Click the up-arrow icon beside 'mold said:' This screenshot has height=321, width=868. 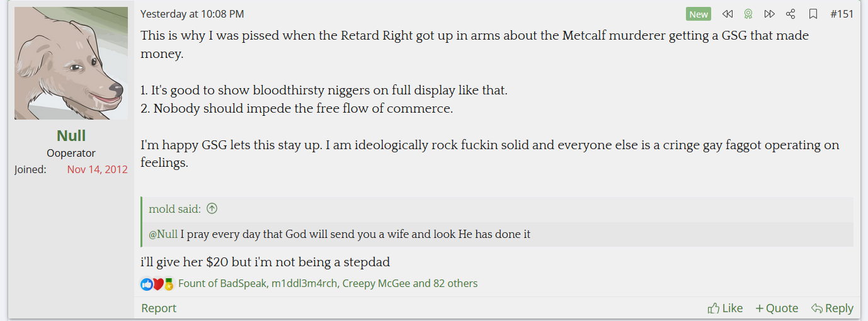212,209
